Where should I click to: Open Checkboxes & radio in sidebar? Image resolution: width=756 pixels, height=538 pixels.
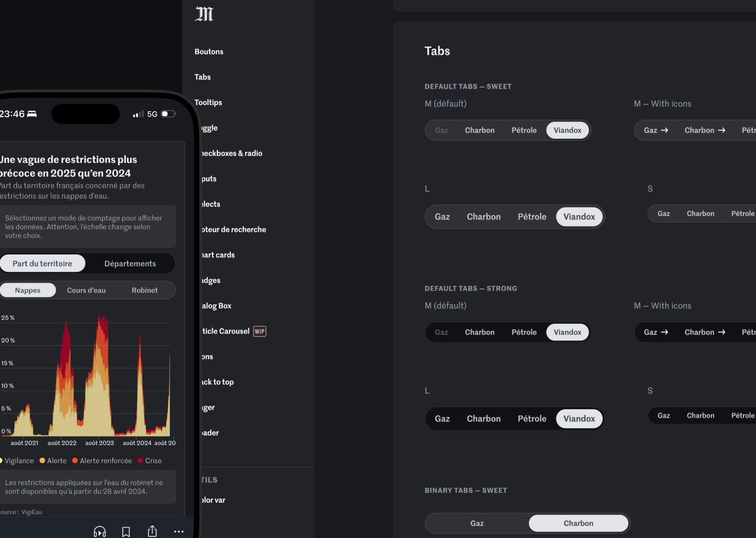tap(232, 153)
